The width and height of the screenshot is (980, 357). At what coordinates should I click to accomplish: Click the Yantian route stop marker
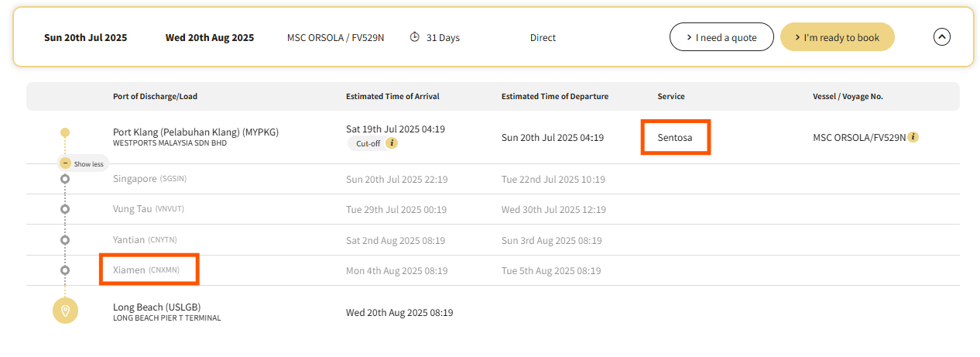click(65, 239)
